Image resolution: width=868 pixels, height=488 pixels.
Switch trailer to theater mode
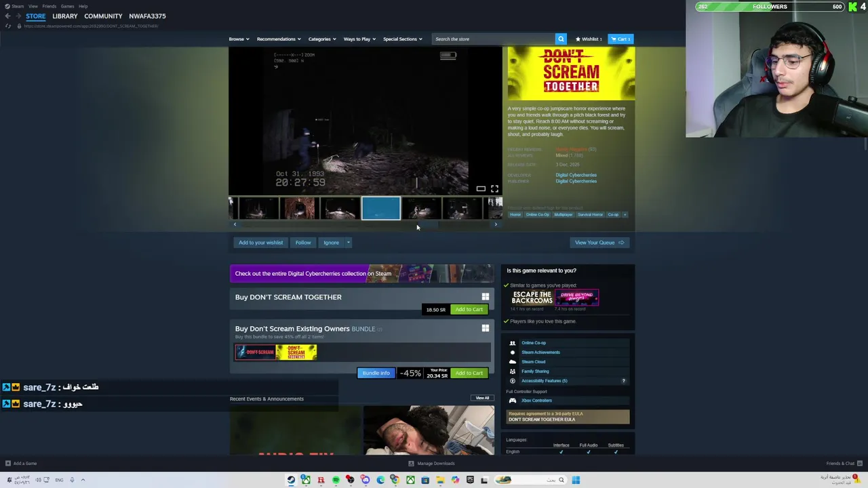[481, 188]
